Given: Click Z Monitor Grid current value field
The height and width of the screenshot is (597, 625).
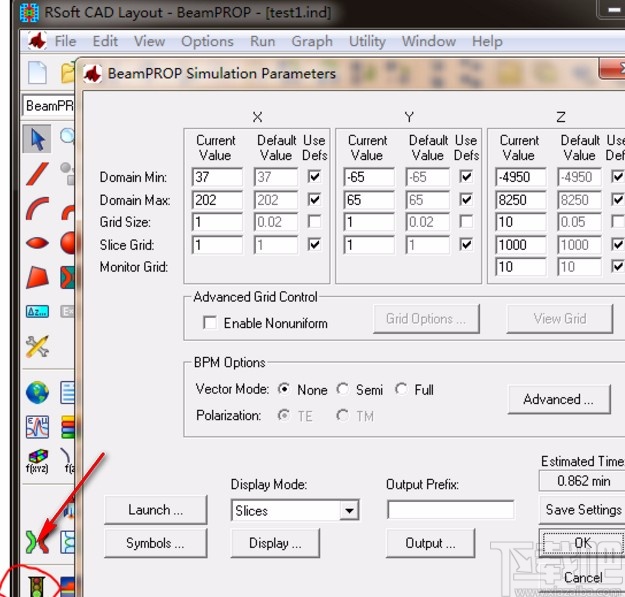Looking at the screenshot, I should coord(521,266).
